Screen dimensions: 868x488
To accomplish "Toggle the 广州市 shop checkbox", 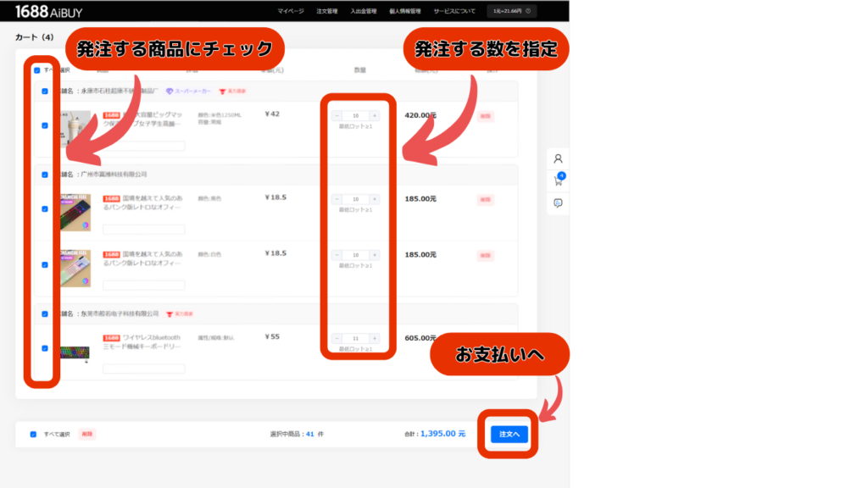I will click(45, 175).
